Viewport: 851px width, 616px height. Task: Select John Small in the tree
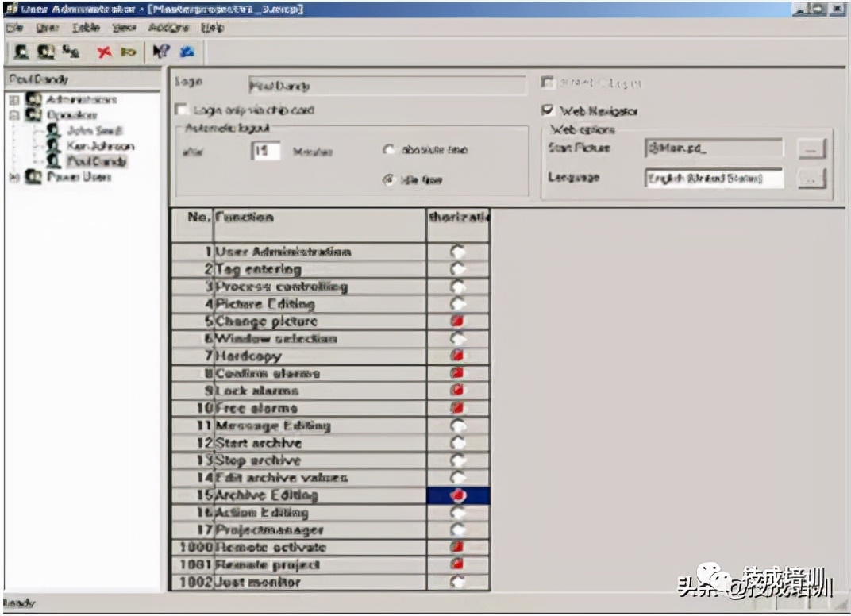[95, 130]
